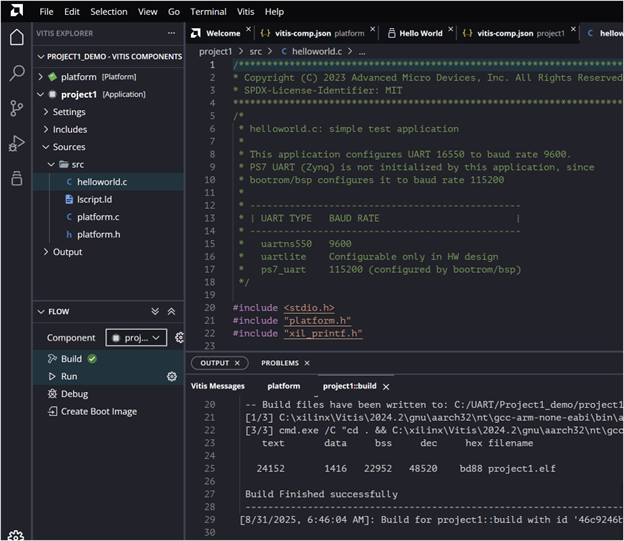Open the Examples sidebar icon
Screen dimensions: 624x541
16,178
